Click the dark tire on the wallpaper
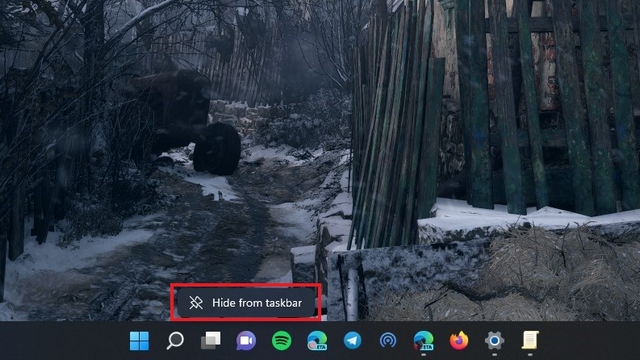 pos(217,149)
